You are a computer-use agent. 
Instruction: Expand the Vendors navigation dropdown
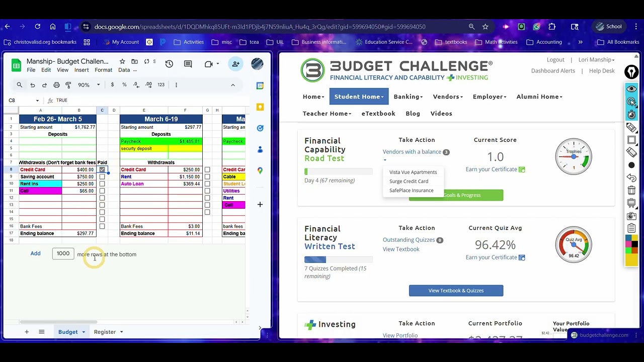pyautogui.click(x=448, y=97)
